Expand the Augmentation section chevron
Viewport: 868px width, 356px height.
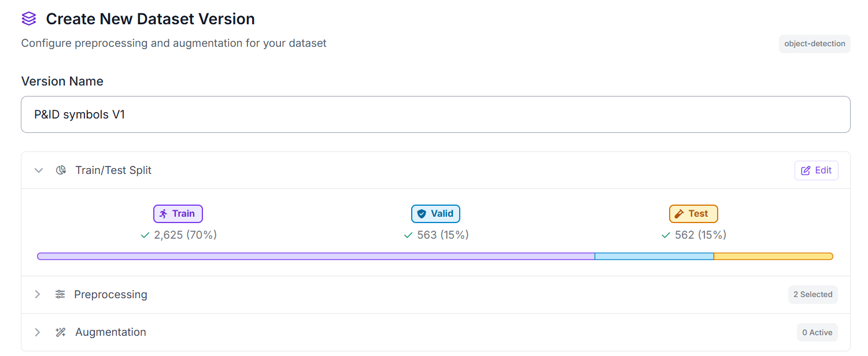(x=38, y=332)
